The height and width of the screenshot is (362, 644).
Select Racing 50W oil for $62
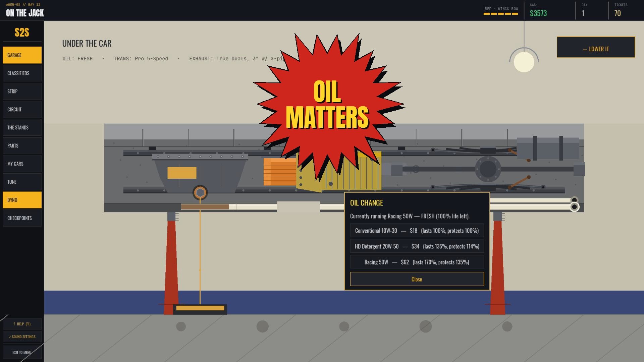click(417, 262)
